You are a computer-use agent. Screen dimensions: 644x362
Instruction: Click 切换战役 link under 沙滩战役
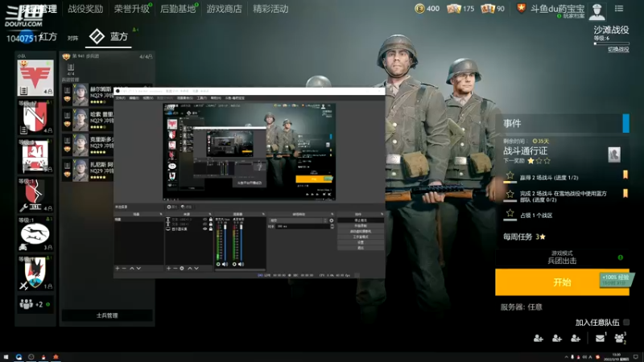(618, 49)
